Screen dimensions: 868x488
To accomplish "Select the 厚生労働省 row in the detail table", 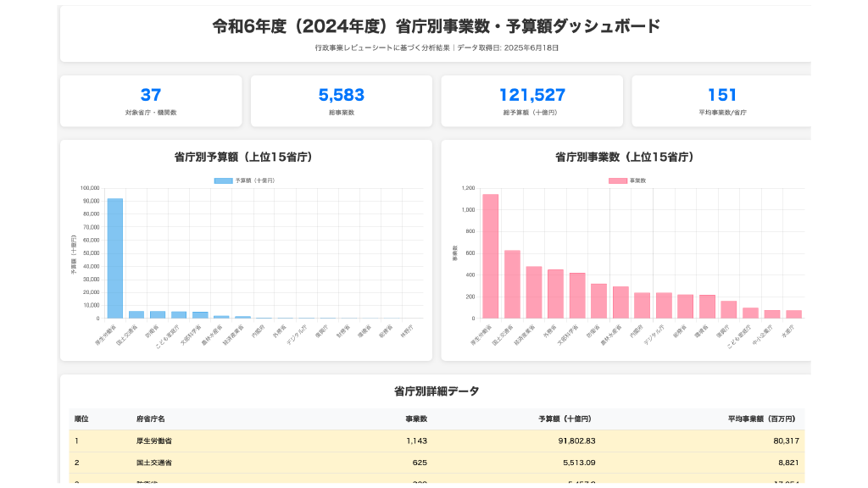I will tap(339, 441).
